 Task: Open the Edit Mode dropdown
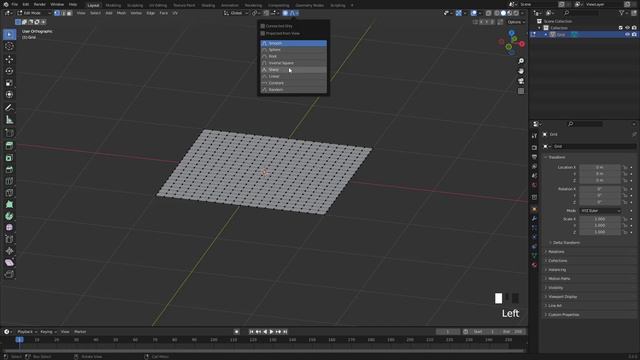33,13
